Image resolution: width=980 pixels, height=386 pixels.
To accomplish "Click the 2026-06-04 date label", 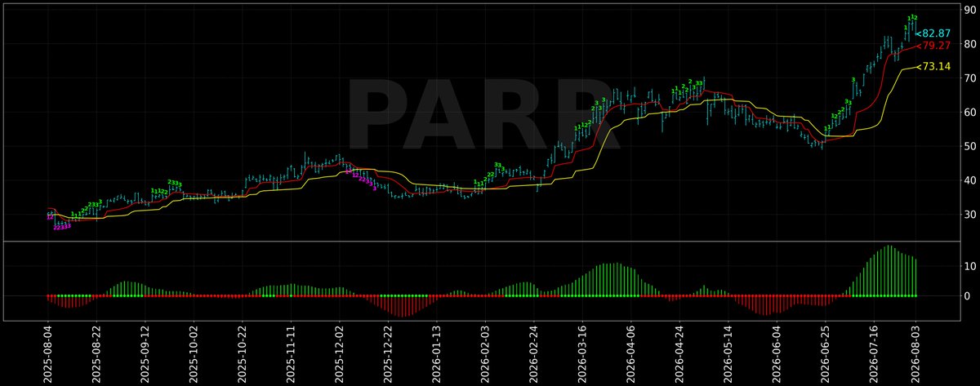I will pos(775,354).
